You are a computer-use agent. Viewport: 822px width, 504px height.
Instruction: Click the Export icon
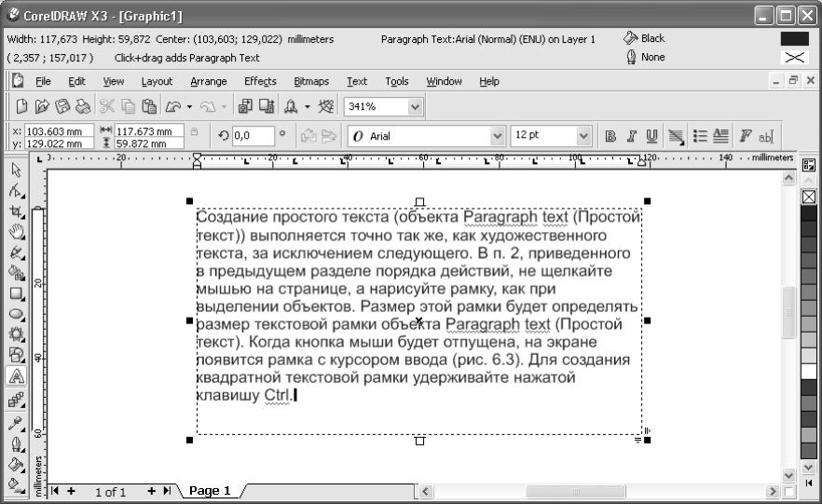click(x=267, y=106)
